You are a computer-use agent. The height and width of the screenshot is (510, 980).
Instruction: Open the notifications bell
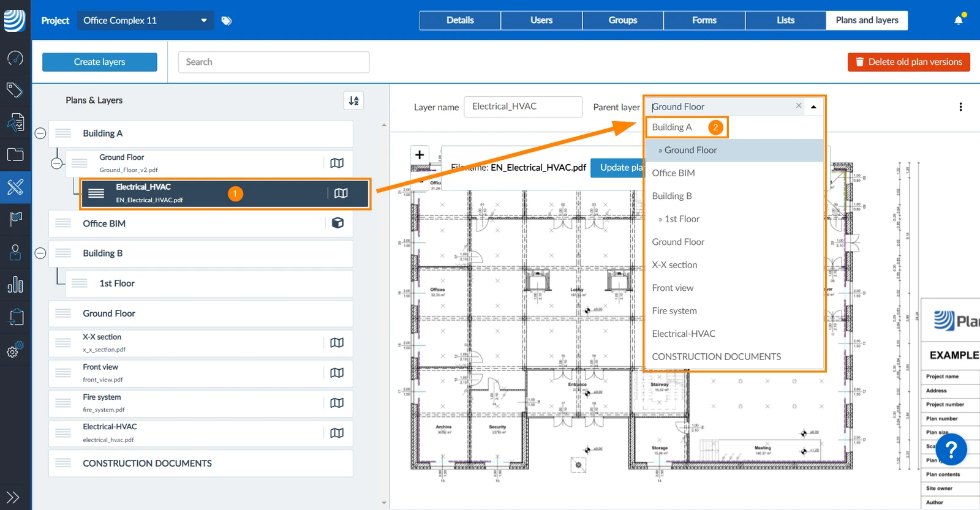pos(959,20)
